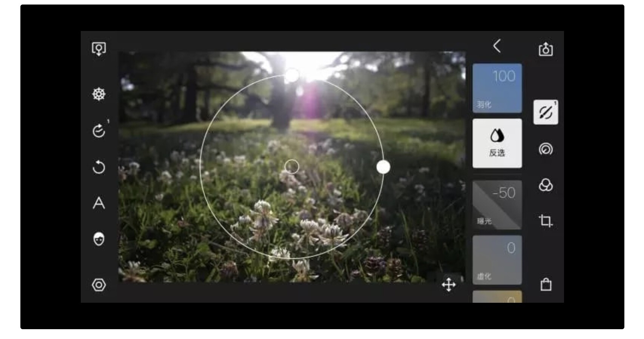
Task: Select the highlighted local adjustments brush icon
Action: [x=545, y=112]
